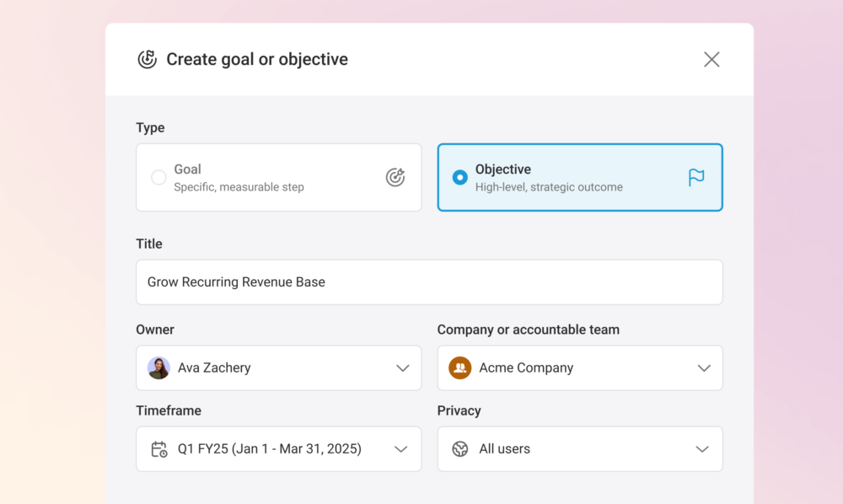Click the orange Acme Company team icon
Image resolution: width=843 pixels, height=504 pixels.
460,368
